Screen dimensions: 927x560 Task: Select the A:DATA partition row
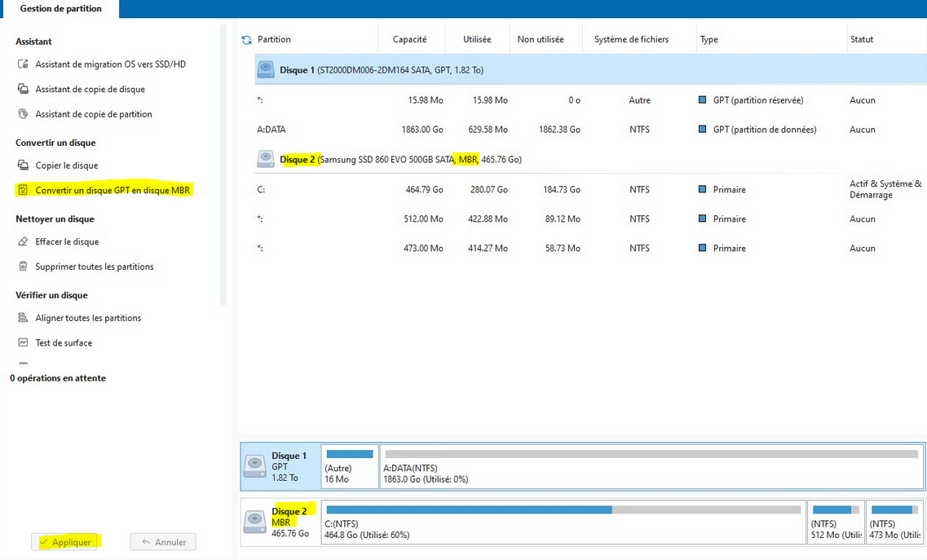[x=590, y=129]
